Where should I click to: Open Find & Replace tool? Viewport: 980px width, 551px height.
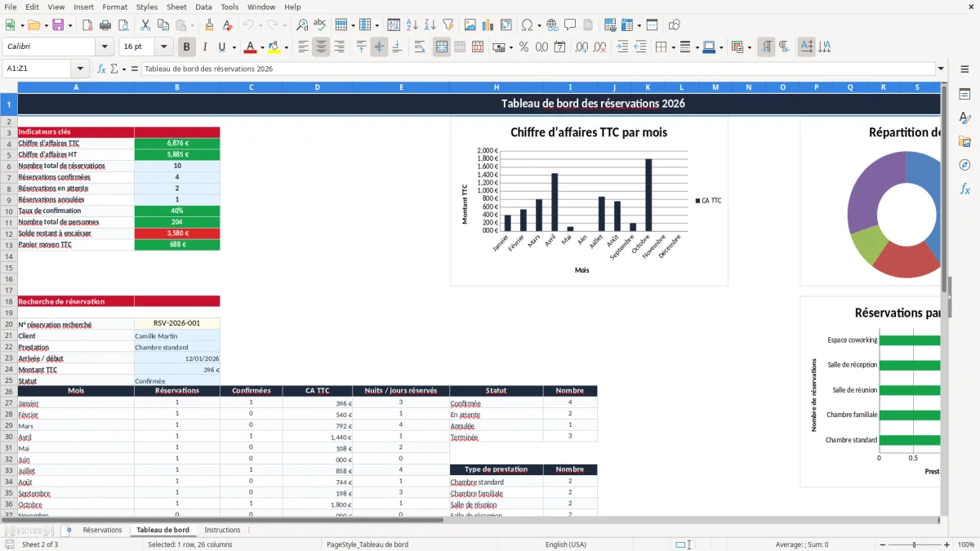tap(302, 25)
